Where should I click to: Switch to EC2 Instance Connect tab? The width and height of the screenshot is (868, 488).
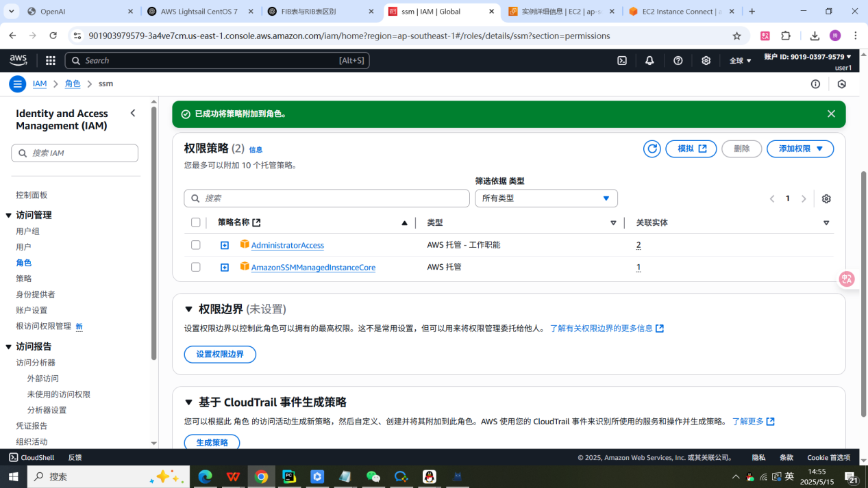(682, 12)
